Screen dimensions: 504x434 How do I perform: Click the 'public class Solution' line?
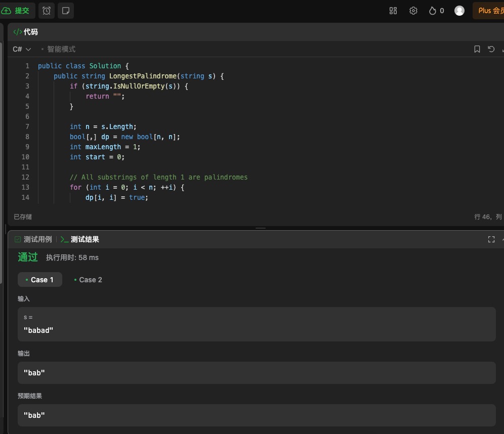tap(83, 66)
